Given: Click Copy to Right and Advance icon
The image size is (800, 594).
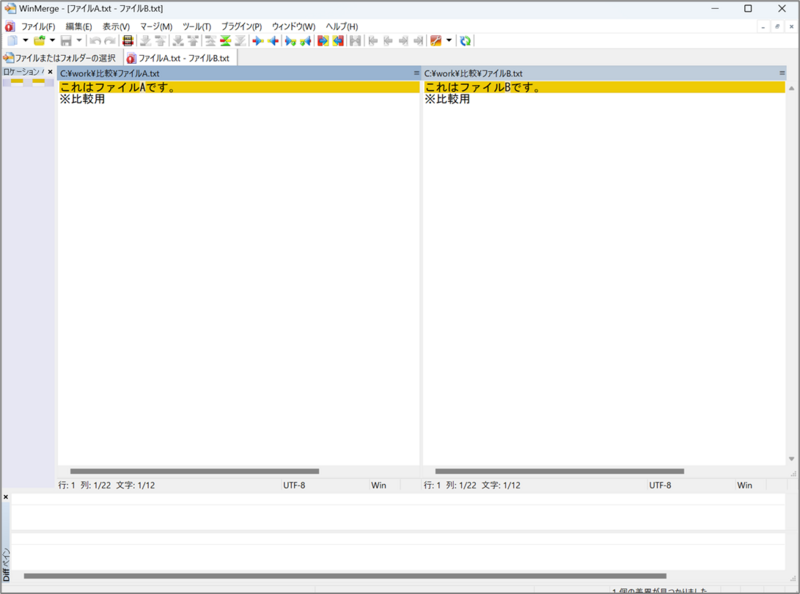Looking at the screenshot, I should [290, 41].
